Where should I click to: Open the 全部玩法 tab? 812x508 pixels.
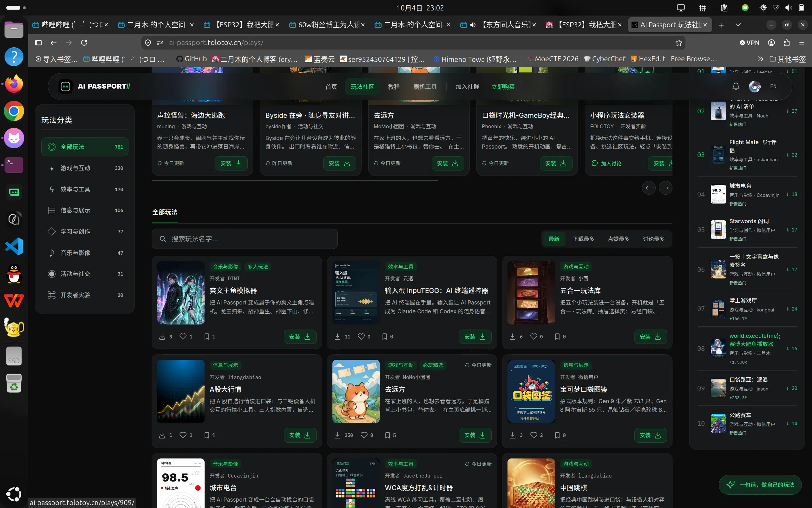pos(165,212)
